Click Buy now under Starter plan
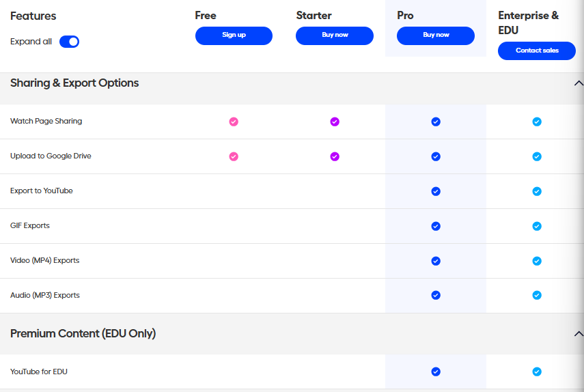584x392 pixels. tap(335, 36)
